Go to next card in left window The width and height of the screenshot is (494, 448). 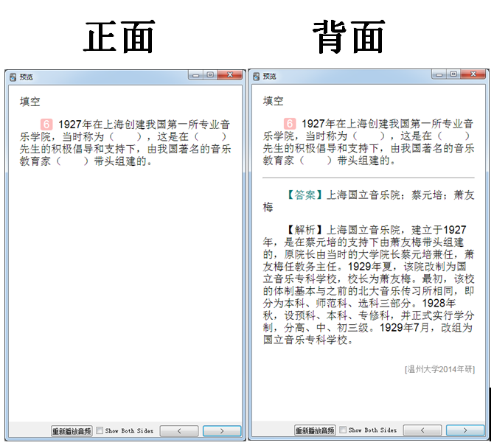[222, 431]
